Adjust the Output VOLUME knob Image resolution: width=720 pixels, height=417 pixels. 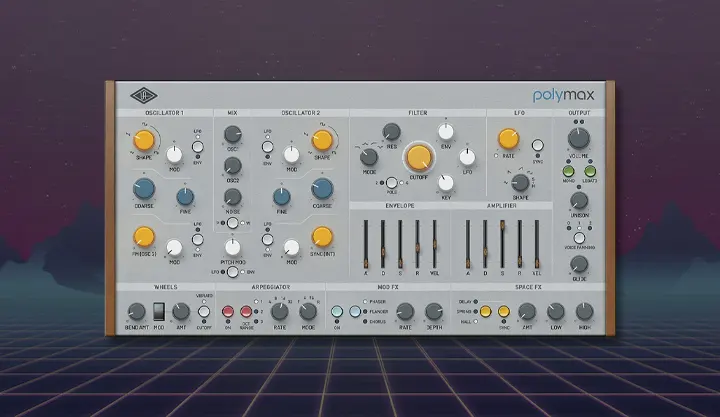(579, 138)
